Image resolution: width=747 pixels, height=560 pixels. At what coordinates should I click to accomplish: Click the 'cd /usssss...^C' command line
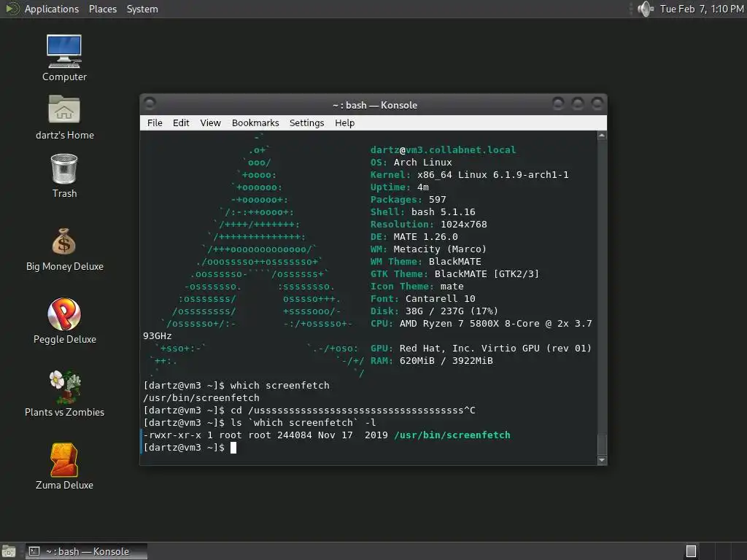[309, 410]
